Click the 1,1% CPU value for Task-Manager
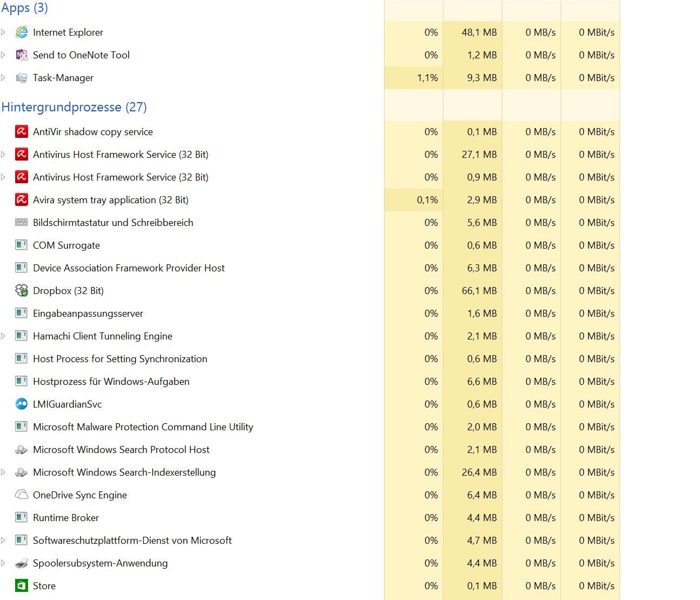Image resolution: width=700 pixels, height=600 pixels. 427,78
